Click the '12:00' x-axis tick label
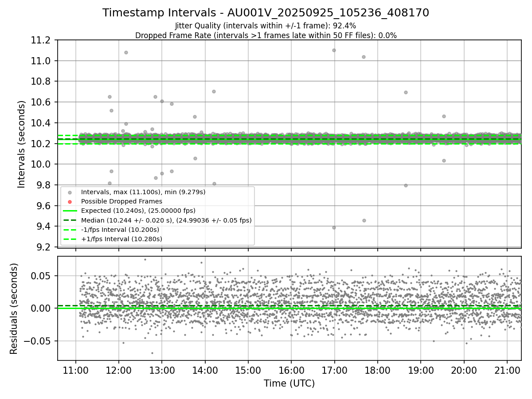The image size is (532, 399). coord(119,370)
